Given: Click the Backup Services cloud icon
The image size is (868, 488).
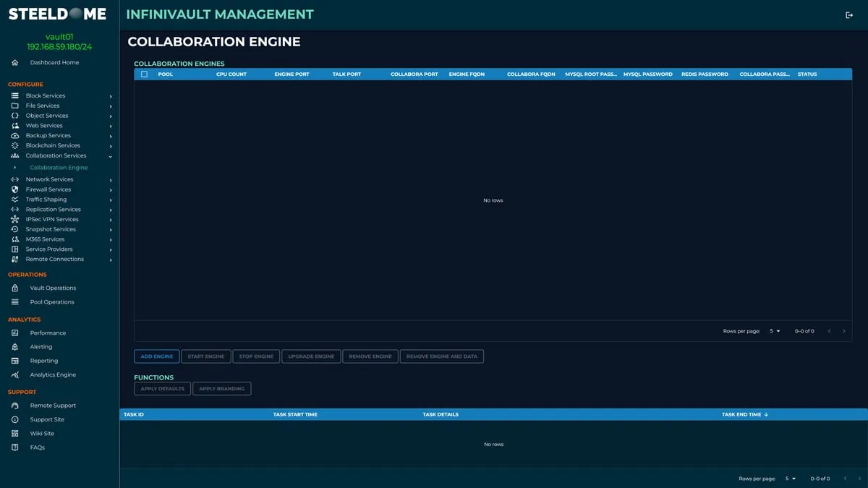Looking at the screenshot, I should coord(16,135).
